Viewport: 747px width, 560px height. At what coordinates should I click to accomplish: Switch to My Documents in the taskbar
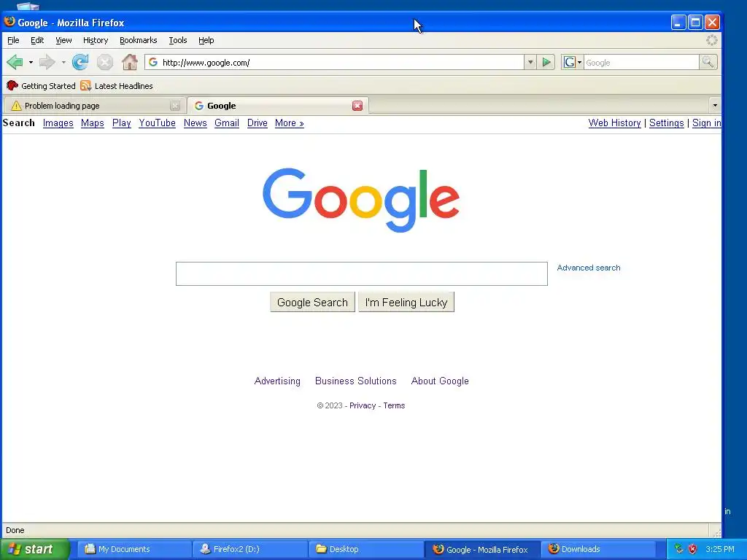[134, 549]
